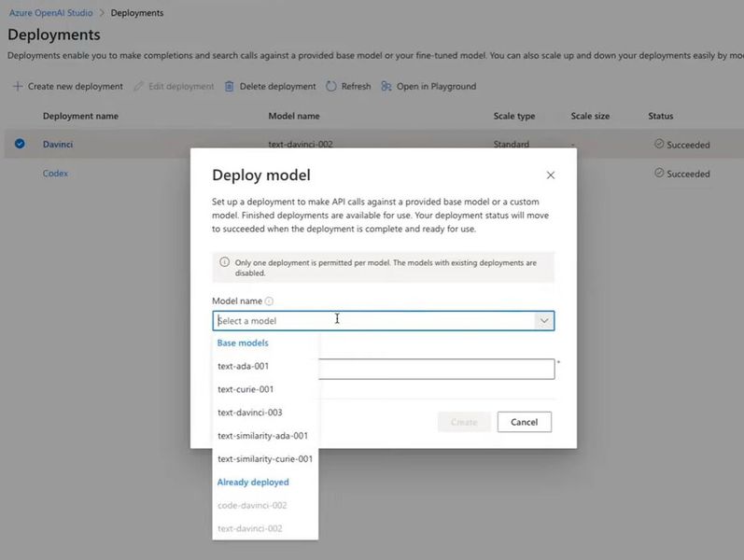The height and width of the screenshot is (560, 744).
Task: Click the Cancel button
Action: pyautogui.click(x=525, y=422)
